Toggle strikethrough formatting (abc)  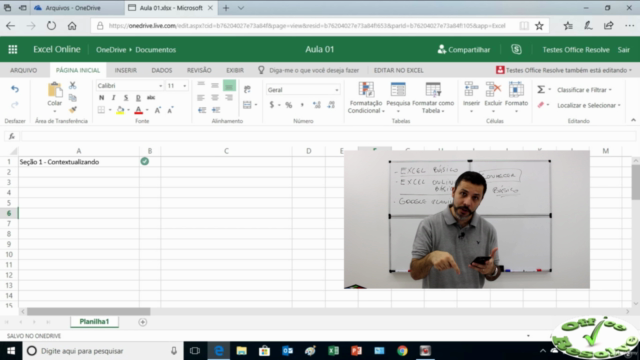point(151,98)
